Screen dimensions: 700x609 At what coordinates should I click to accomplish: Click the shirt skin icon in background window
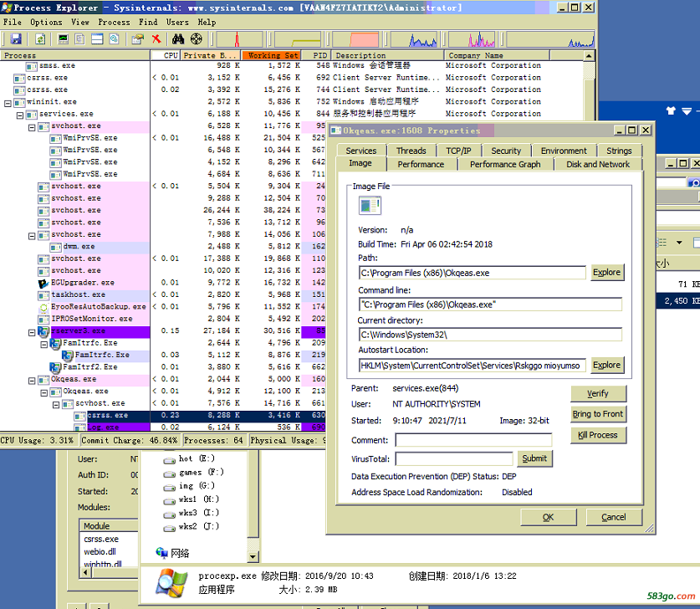click(671, 110)
